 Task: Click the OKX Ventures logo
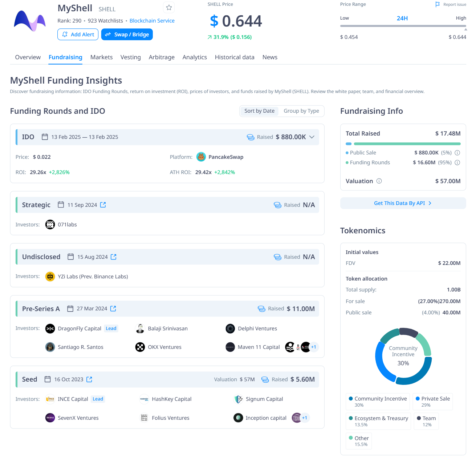click(140, 347)
